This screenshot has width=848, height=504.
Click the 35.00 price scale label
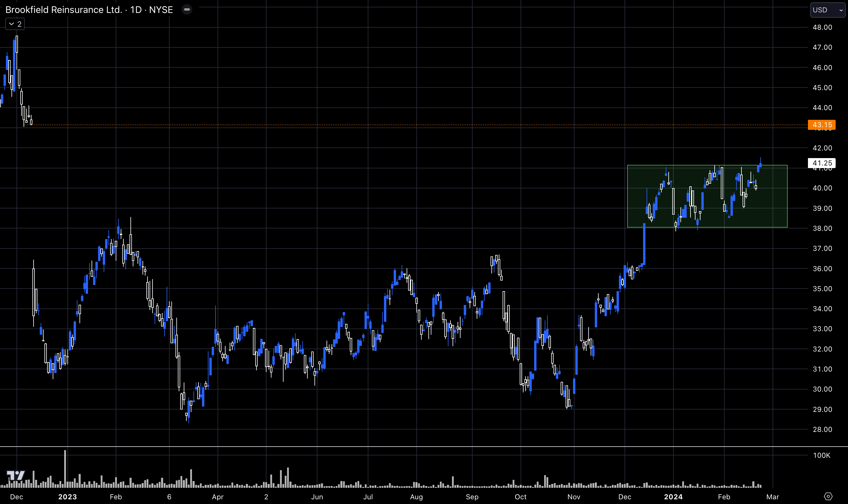(x=822, y=289)
